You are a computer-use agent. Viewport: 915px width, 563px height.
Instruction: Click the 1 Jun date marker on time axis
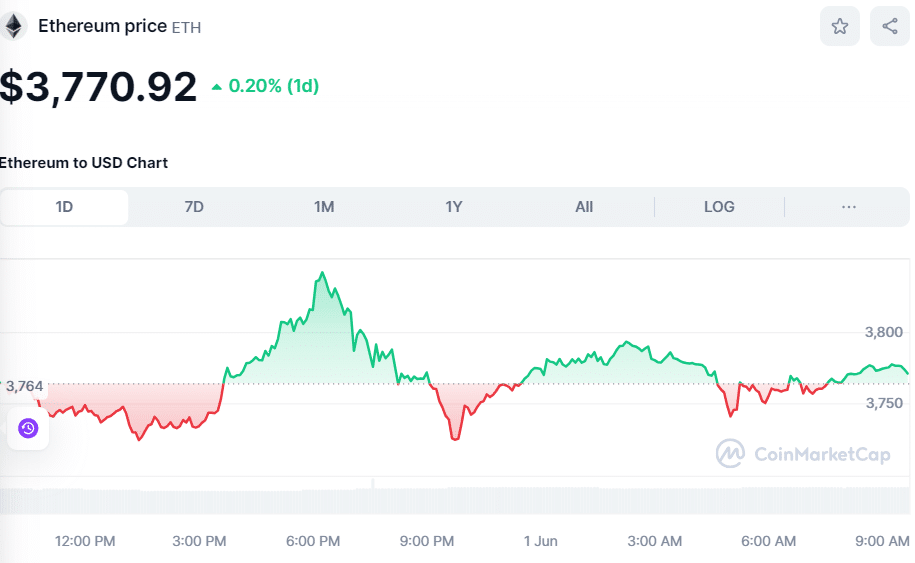(x=540, y=541)
